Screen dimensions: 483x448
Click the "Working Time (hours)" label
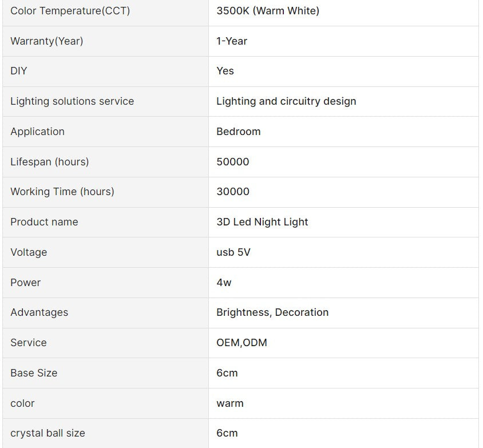coord(62,192)
